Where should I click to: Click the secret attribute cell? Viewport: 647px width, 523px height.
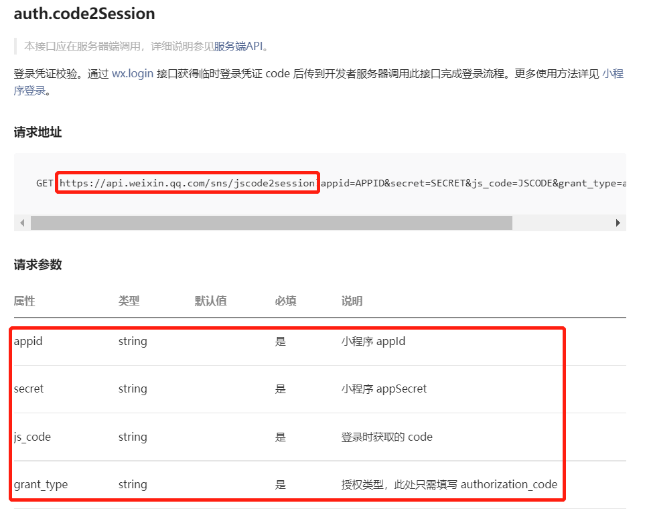point(28,389)
